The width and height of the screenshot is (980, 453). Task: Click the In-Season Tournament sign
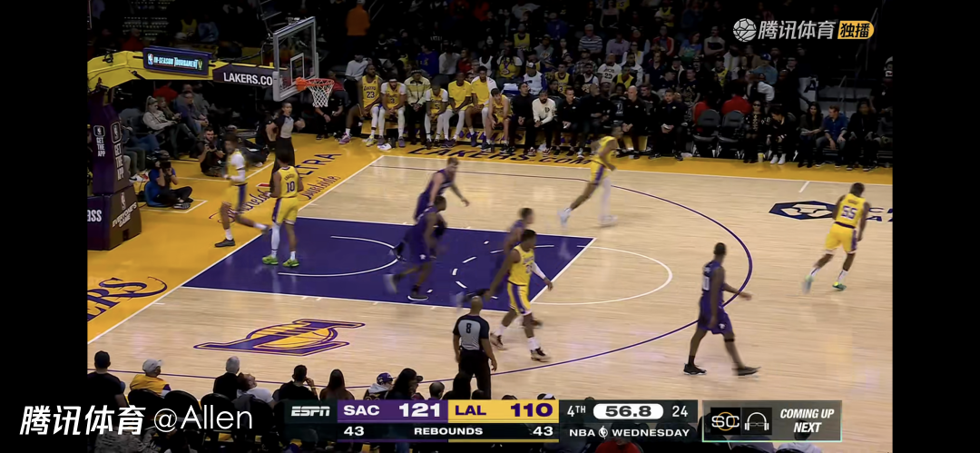177,61
